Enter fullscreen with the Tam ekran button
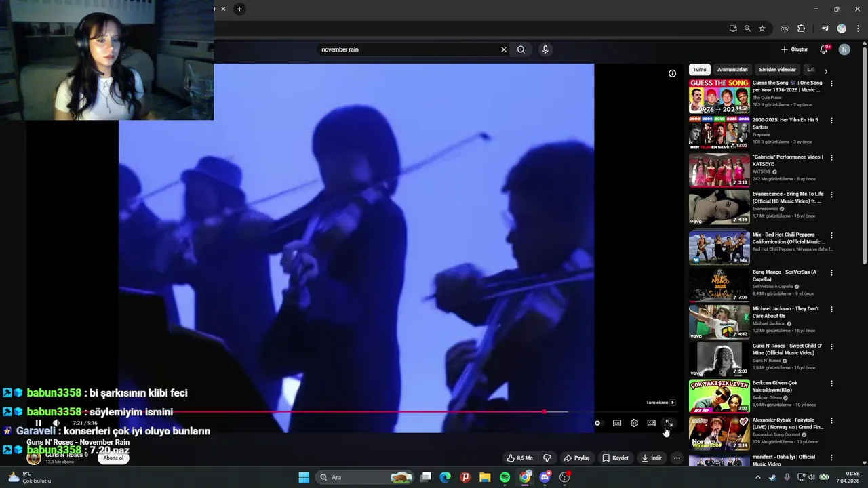 tap(669, 423)
